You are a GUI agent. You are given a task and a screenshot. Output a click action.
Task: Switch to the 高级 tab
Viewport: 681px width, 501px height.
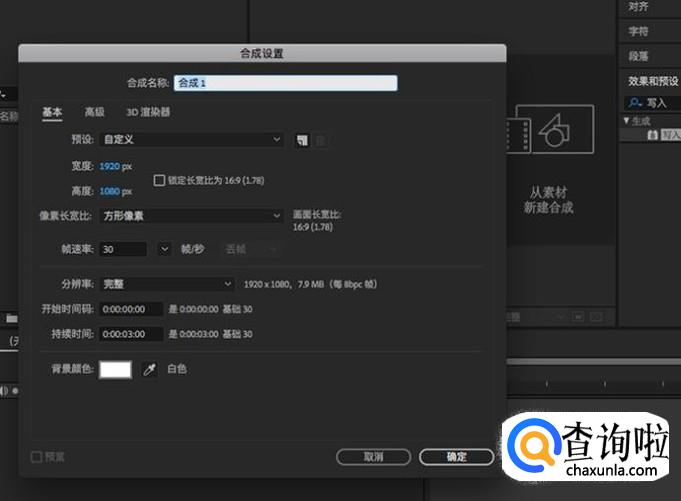pos(94,112)
